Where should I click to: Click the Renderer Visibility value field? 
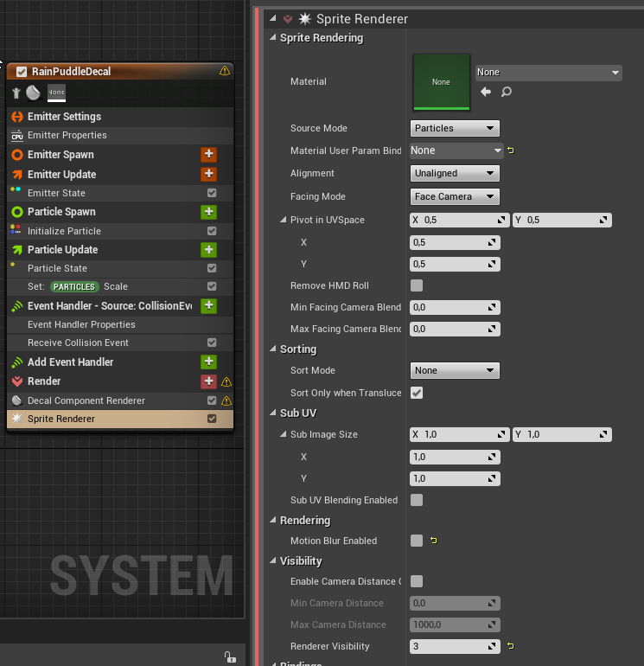(455, 646)
